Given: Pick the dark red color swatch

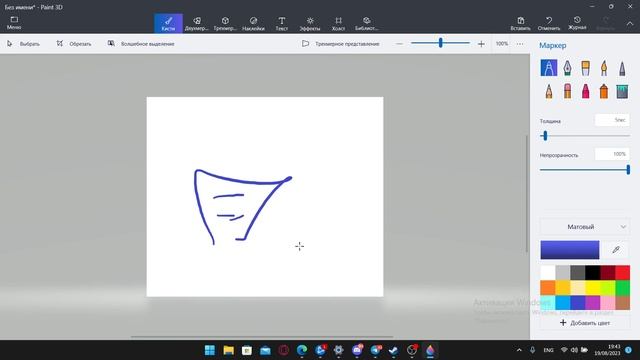Looking at the screenshot, I should [607, 273].
